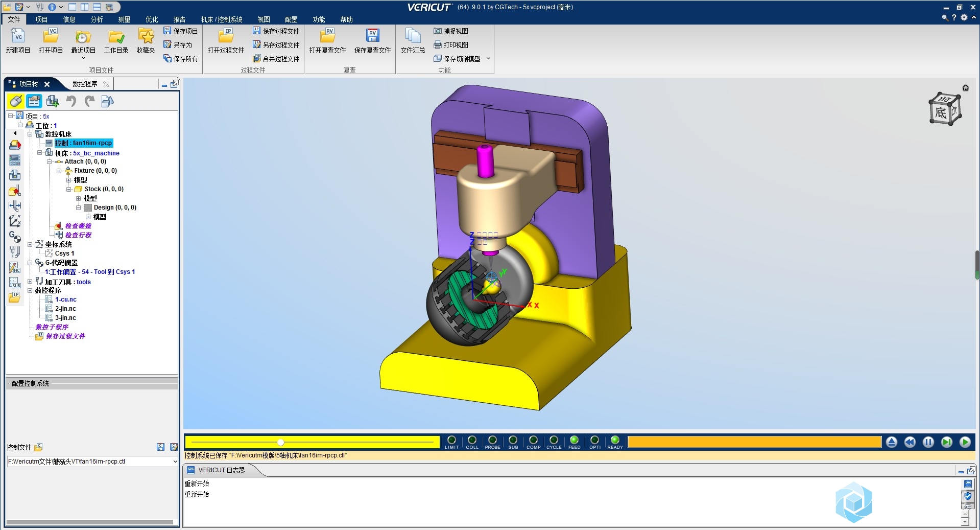980x530 pixels.
Task: Click the coordinate system icon in side strip
Action: coord(15,221)
